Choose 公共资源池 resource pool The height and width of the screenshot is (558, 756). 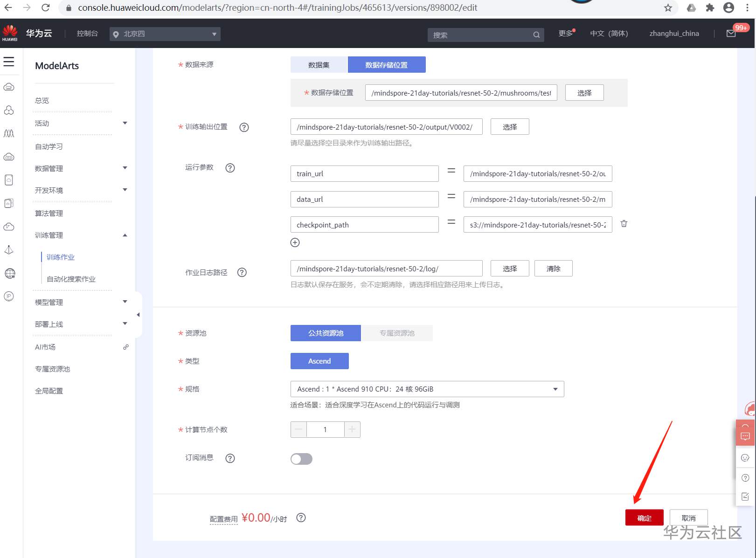326,333
